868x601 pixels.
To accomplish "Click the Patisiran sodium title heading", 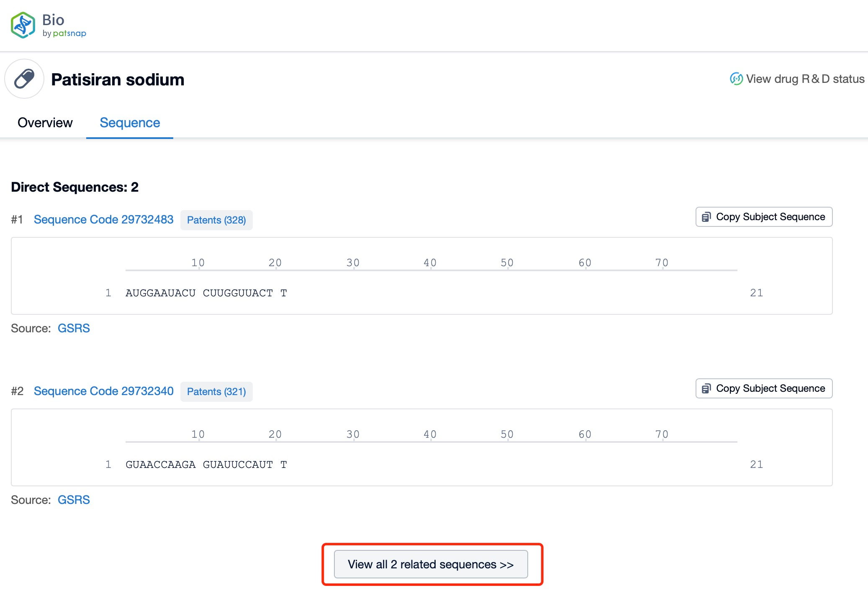I will tap(118, 80).
